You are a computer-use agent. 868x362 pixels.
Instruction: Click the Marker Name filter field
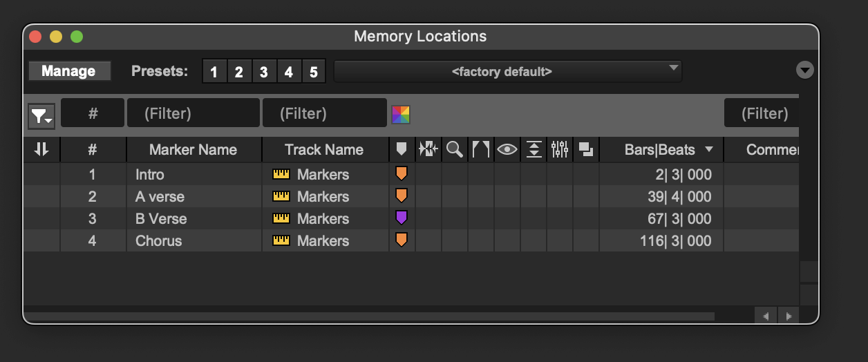point(193,113)
